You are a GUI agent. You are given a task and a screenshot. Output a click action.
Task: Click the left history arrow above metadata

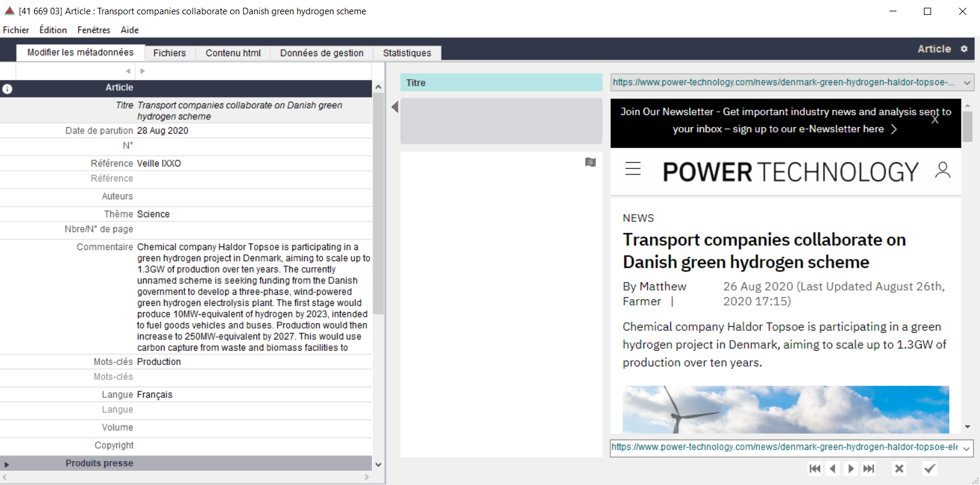click(x=128, y=71)
